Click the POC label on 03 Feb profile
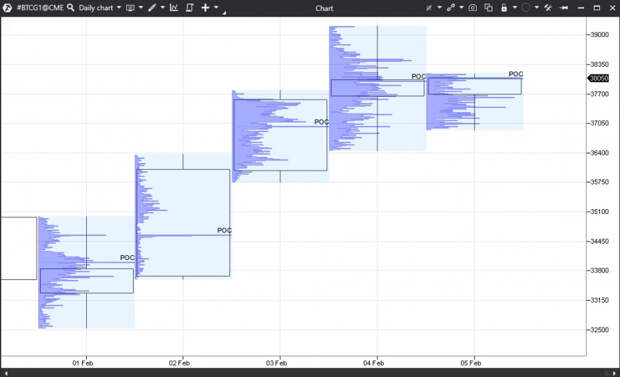The width and height of the screenshot is (620, 377). click(321, 122)
